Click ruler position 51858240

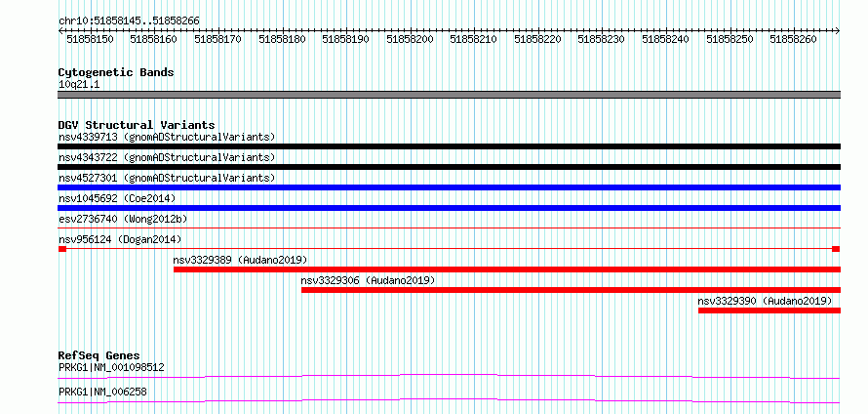[666, 39]
